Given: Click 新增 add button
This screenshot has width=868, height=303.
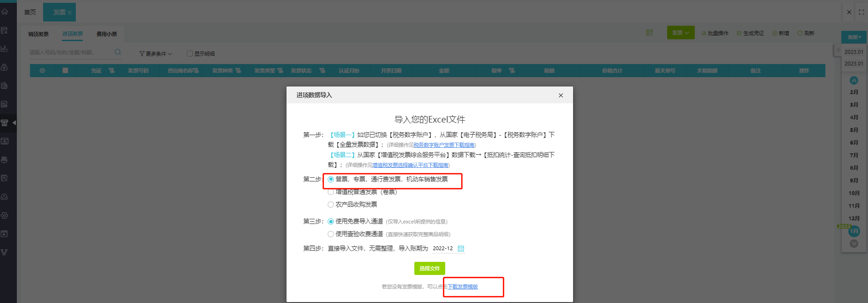Looking at the screenshot, I should 780,33.
